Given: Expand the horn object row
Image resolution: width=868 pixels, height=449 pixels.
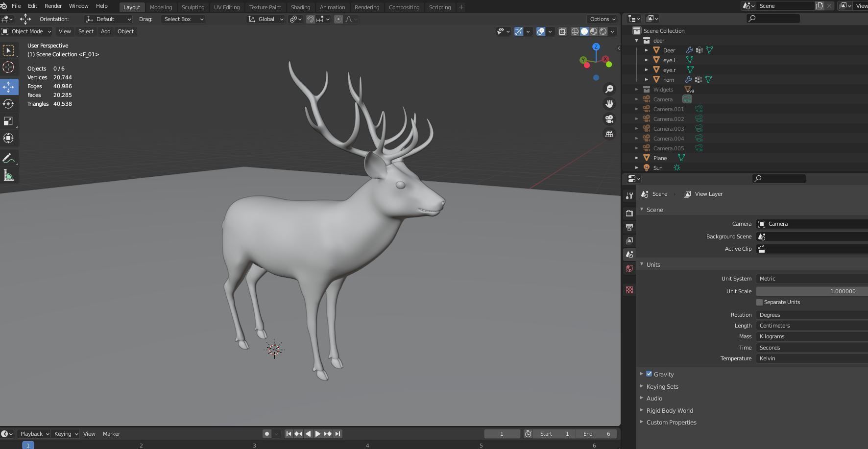Looking at the screenshot, I should [x=647, y=79].
